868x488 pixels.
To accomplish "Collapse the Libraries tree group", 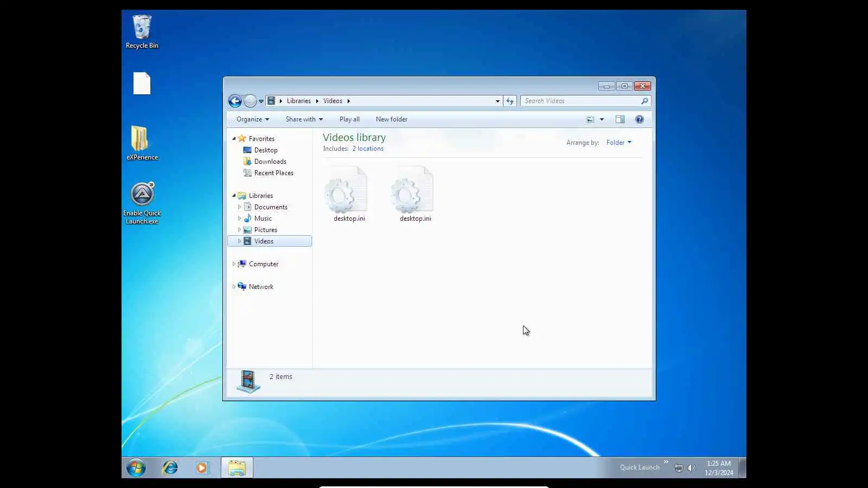I will click(x=234, y=196).
